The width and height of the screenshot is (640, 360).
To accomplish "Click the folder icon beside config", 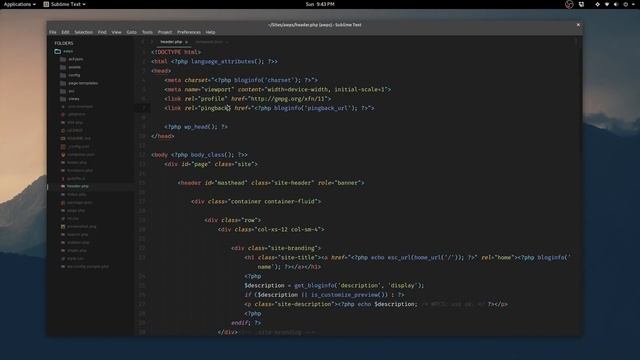I will point(63,75).
